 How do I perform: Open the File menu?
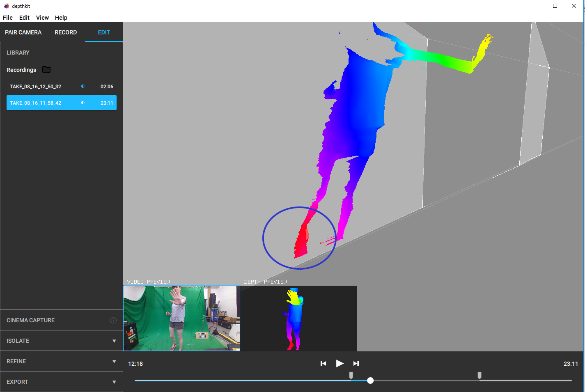click(8, 18)
